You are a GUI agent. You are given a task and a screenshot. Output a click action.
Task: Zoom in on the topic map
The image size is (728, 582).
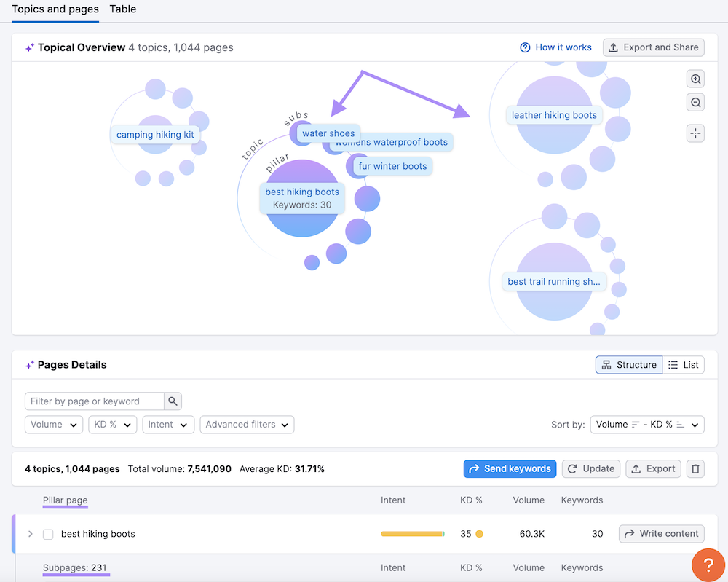coord(695,78)
